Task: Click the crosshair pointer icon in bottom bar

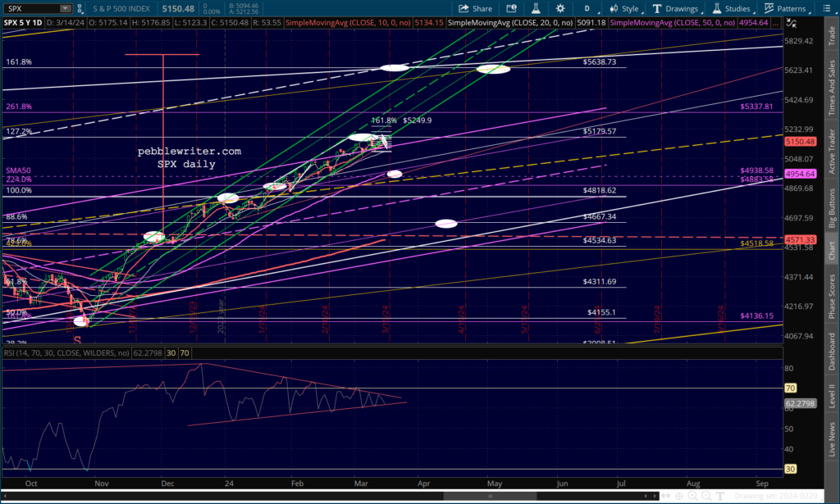Action: point(678,497)
